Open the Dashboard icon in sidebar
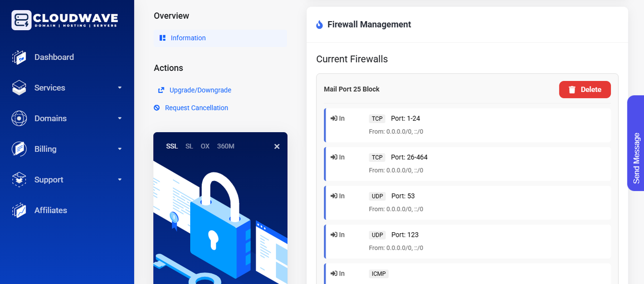Screen dimensions: 644x284 point(19,57)
